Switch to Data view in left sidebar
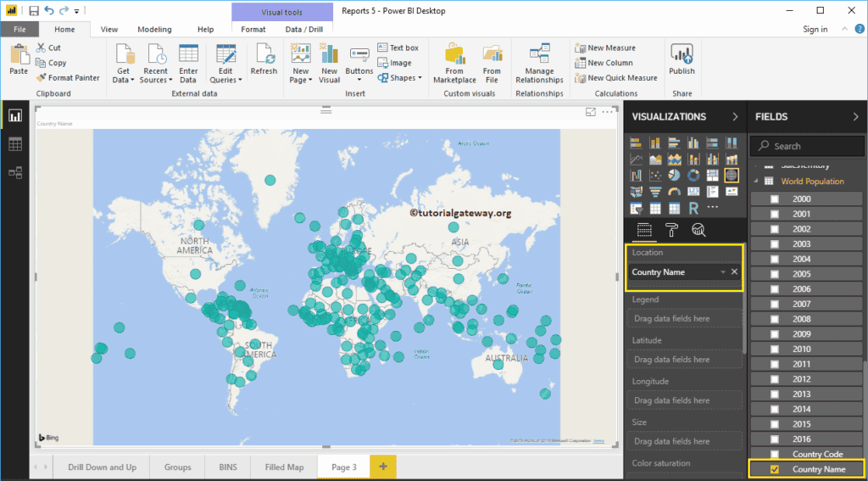Image resolution: width=868 pixels, height=481 pixels. (x=15, y=144)
